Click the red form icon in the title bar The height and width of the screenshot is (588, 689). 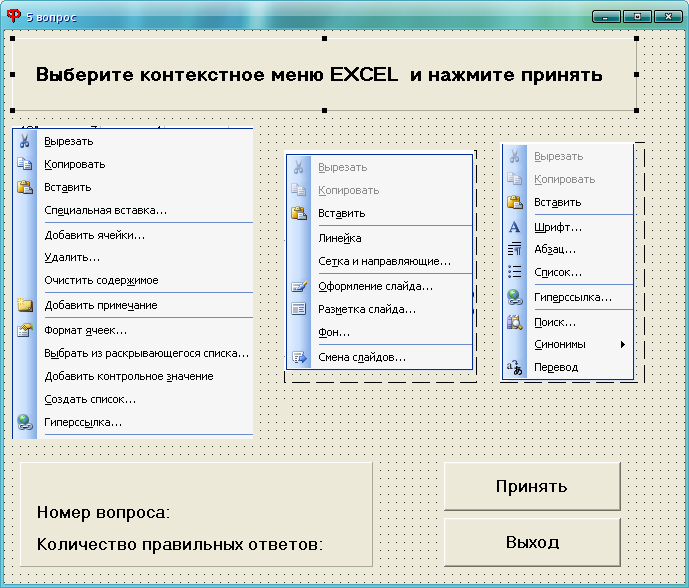coord(14,16)
